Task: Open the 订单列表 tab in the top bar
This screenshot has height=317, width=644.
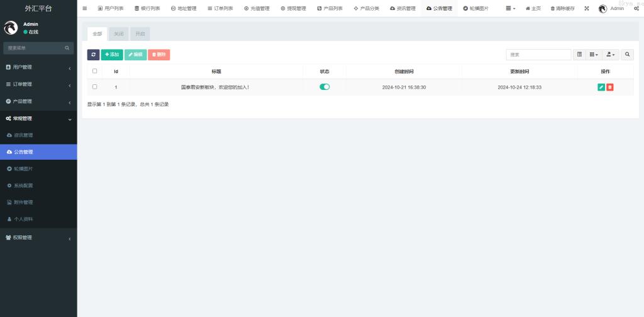Action: pos(219,8)
